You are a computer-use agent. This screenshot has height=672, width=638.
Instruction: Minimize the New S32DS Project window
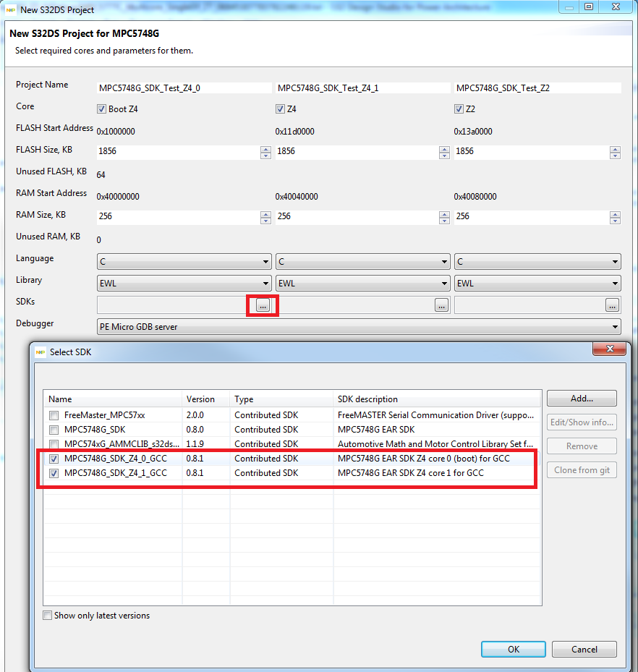click(569, 7)
